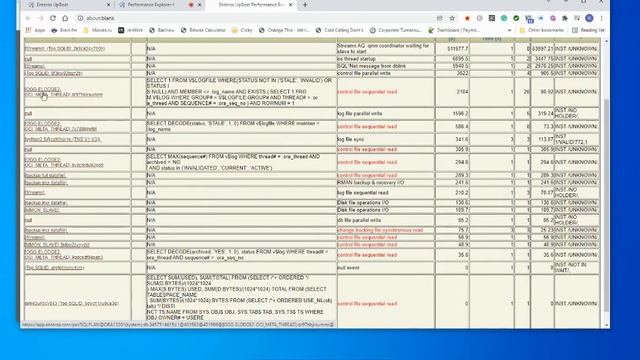Click the share page icon in address bar
This screenshot has height=360, width=640.
tap(440, 18)
